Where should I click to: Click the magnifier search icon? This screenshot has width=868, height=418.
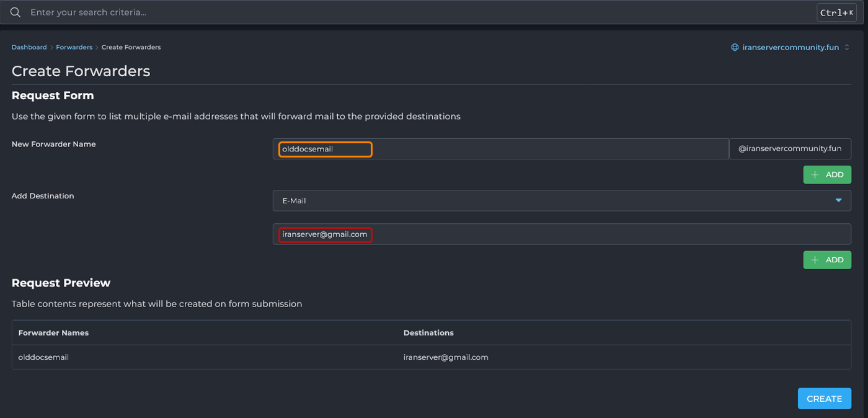[x=15, y=12]
